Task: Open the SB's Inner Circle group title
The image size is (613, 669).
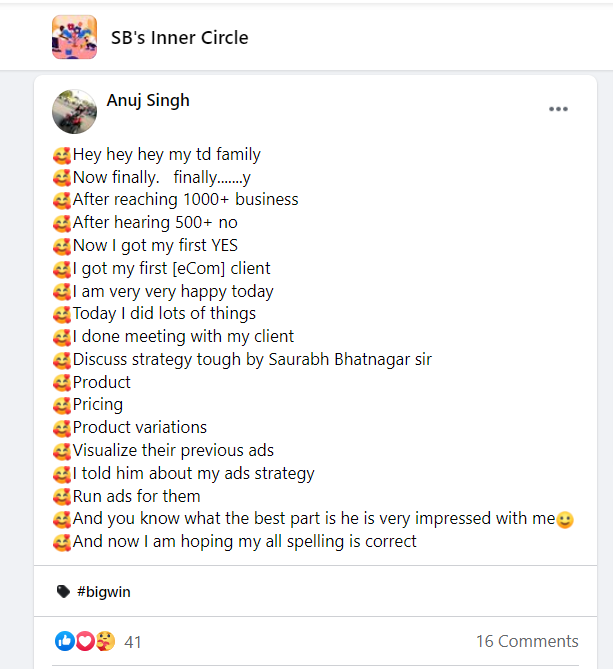Action: click(180, 38)
